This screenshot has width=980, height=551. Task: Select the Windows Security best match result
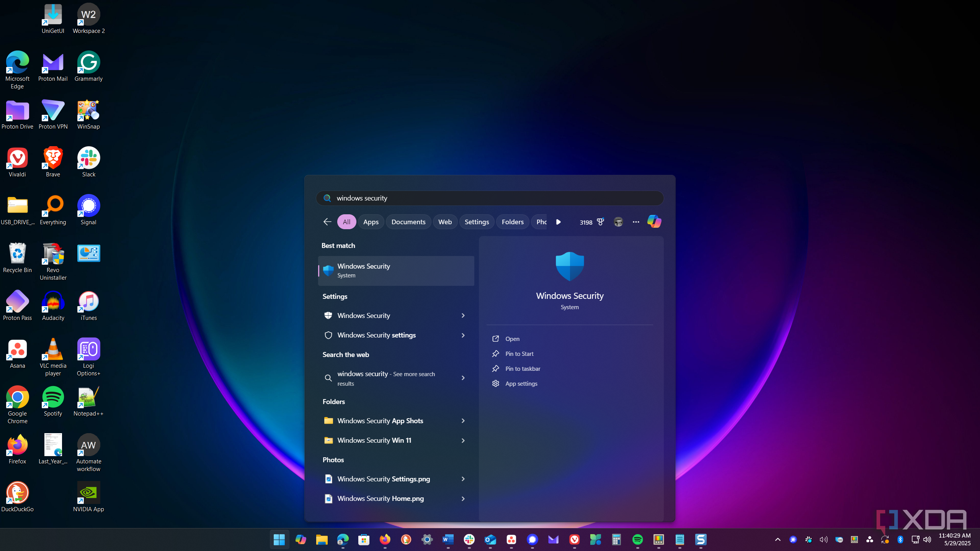(396, 271)
